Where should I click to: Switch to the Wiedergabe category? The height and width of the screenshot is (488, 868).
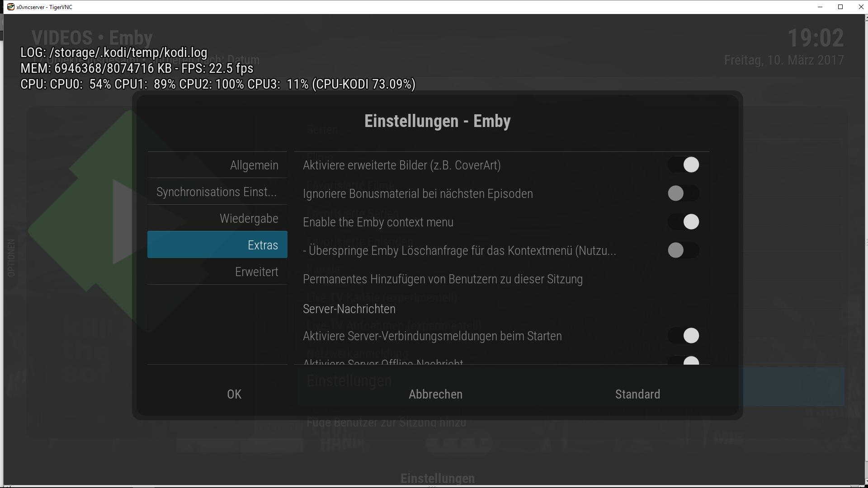click(217, 218)
